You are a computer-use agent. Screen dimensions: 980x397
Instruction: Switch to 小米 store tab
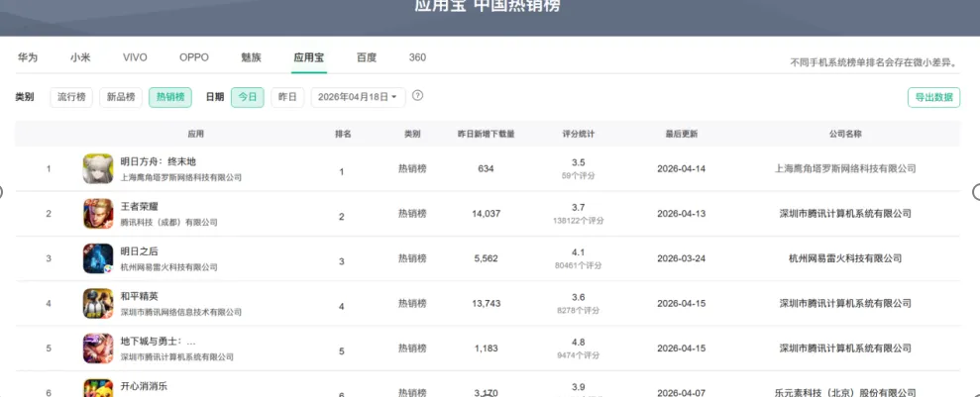(x=80, y=57)
